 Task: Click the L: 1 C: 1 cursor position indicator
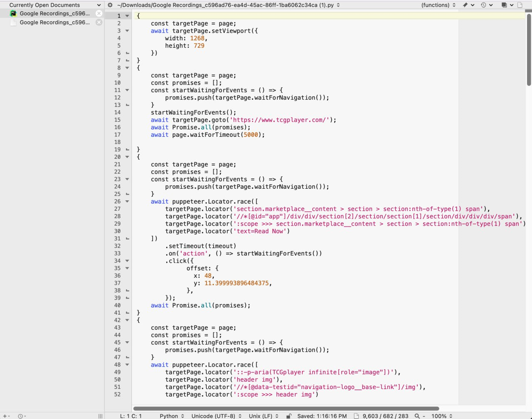tap(131, 416)
